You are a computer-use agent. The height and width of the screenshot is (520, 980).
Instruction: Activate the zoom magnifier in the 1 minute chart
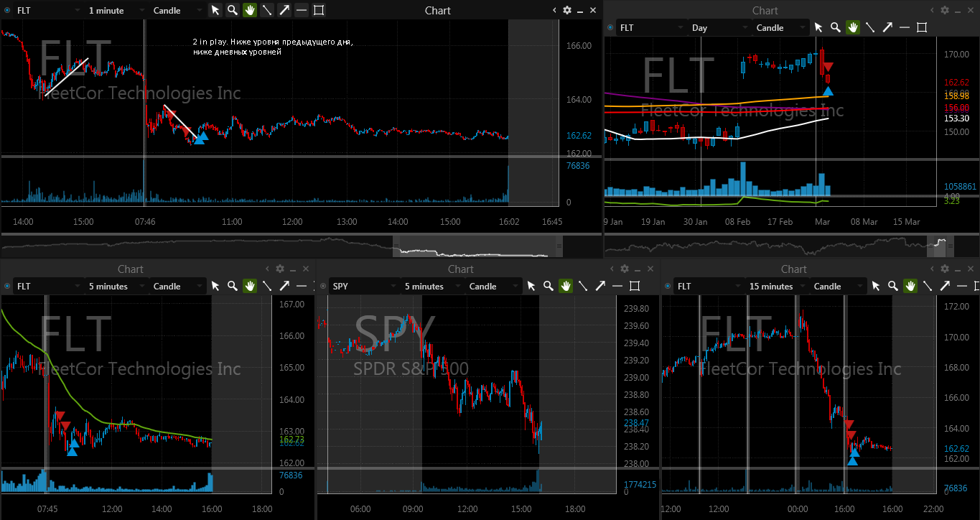pyautogui.click(x=233, y=10)
